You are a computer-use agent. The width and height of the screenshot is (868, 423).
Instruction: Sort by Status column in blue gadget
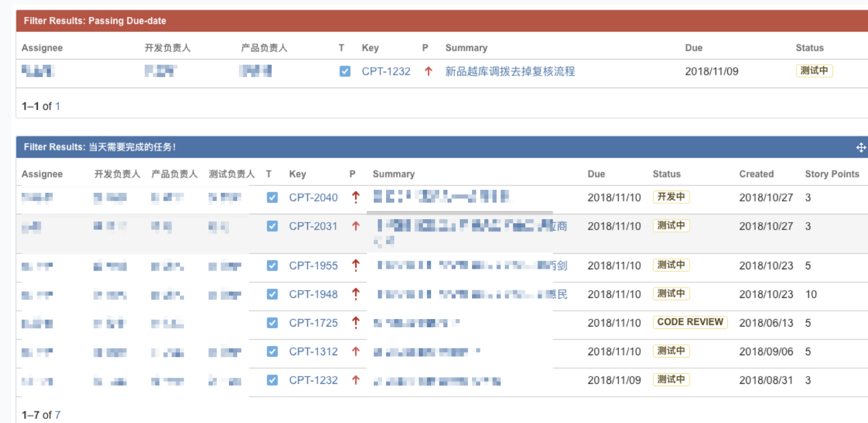(666, 174)
